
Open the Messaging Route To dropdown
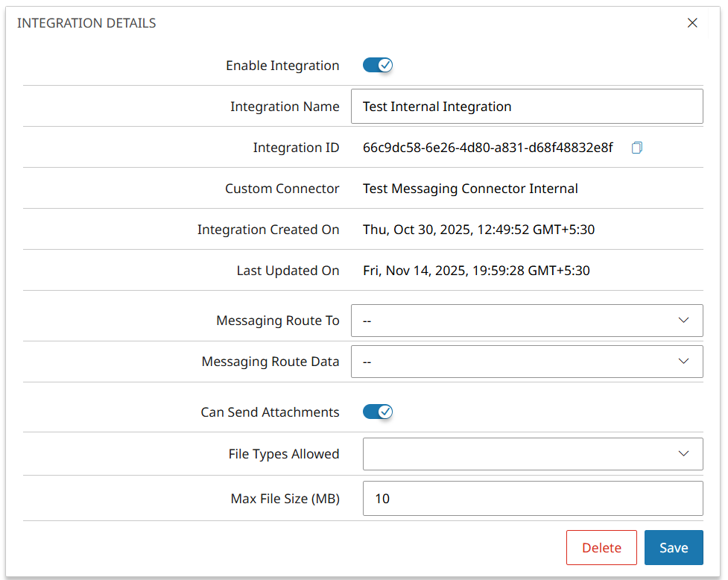[527, 321]
